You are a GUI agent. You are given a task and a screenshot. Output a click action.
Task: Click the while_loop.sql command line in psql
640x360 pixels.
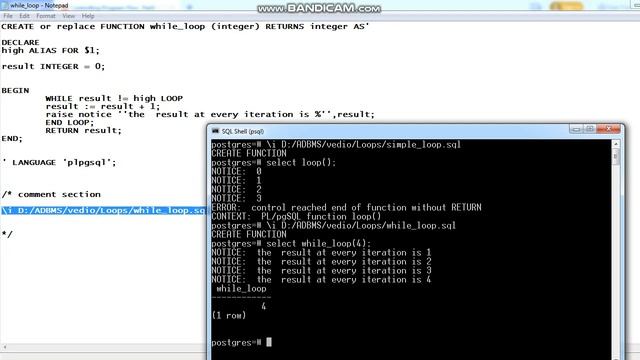click(x=333, y=225)
